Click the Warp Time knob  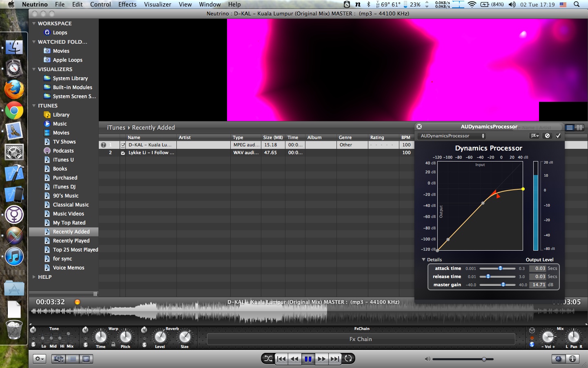(100, 337)
